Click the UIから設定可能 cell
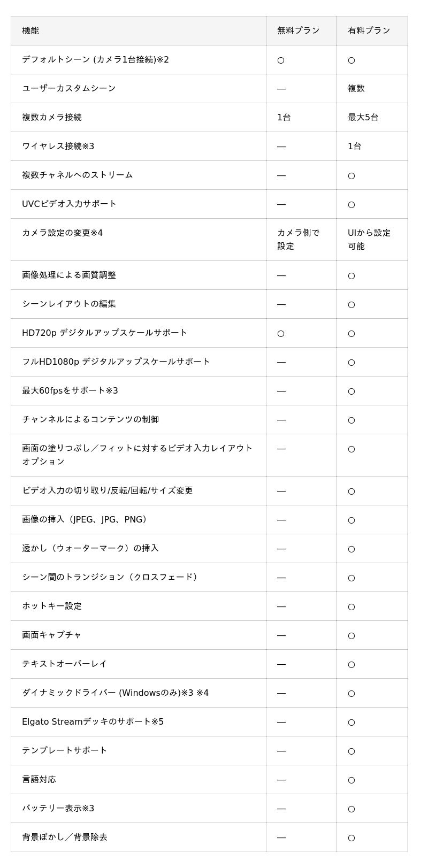 369,240
